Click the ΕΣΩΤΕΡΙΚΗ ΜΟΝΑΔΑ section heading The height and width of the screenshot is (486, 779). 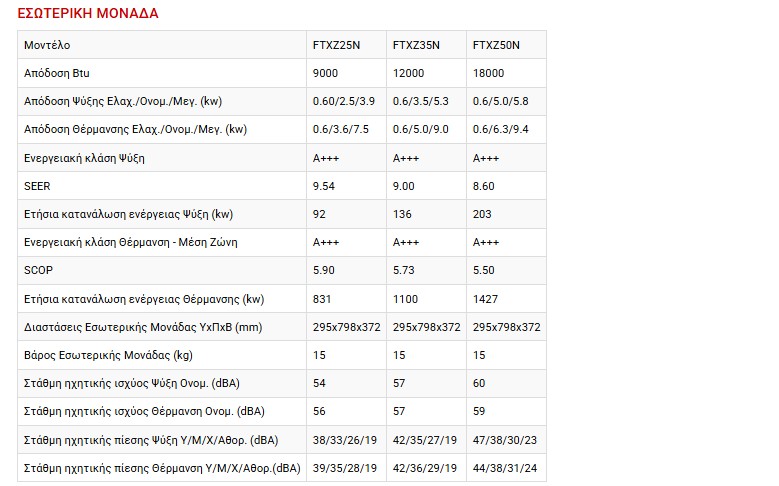coord(88,14)
